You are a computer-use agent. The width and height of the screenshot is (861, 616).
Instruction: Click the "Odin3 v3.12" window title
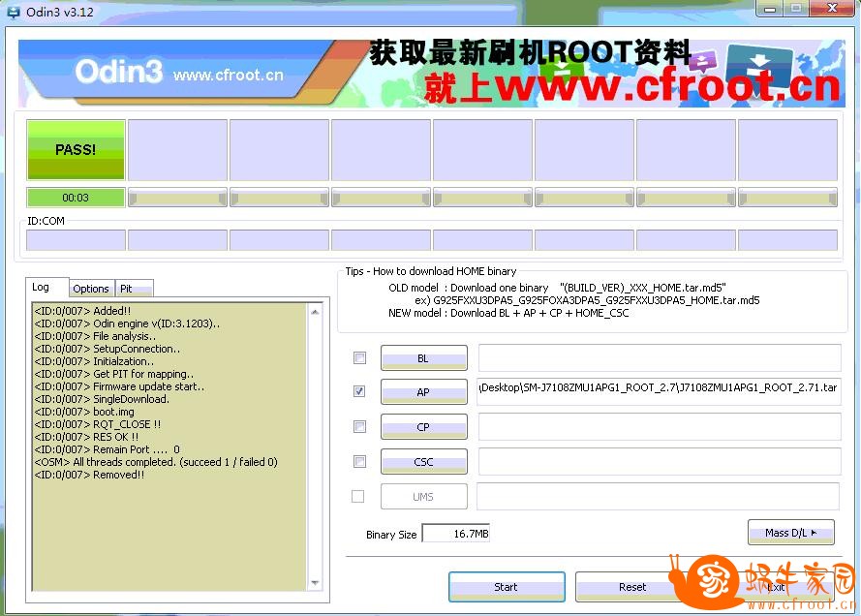[60, 12]
